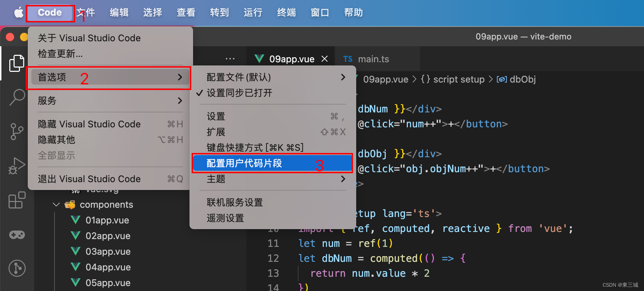
Task: Open 01app.vue in the explorer
Action: pos(107,220)
